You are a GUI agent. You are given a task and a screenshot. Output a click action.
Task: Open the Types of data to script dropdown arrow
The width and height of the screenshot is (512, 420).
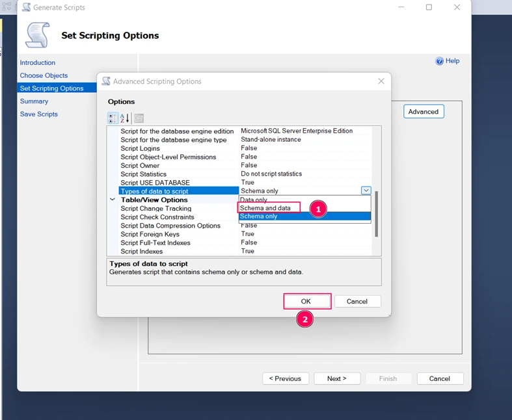coord(366,190)
